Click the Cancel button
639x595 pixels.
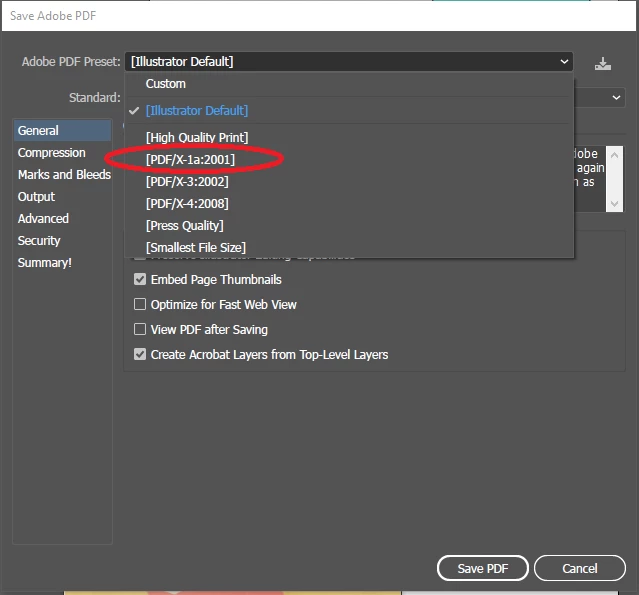click(580, 568)
